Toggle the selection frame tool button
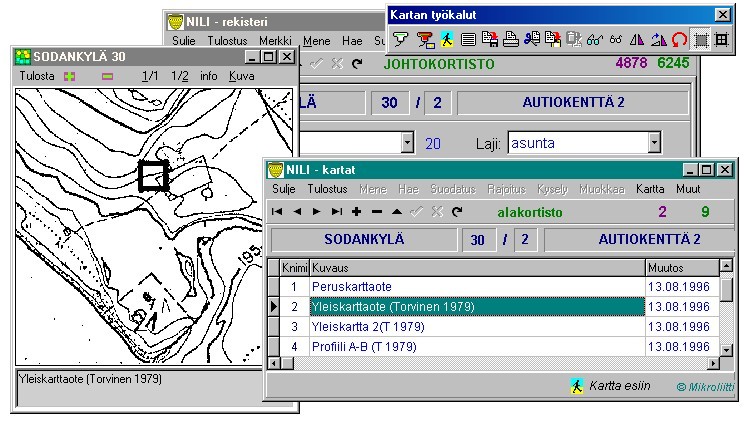 701,40
